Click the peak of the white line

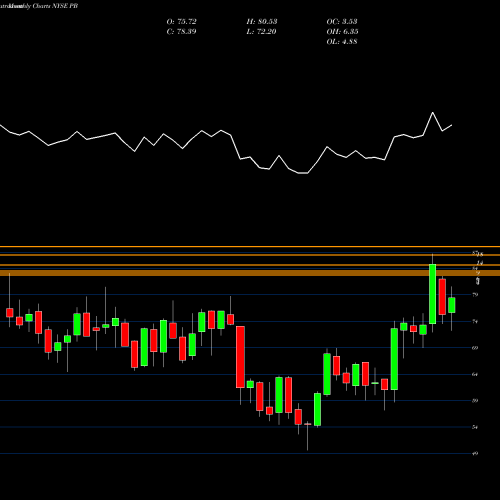(433, 113)
